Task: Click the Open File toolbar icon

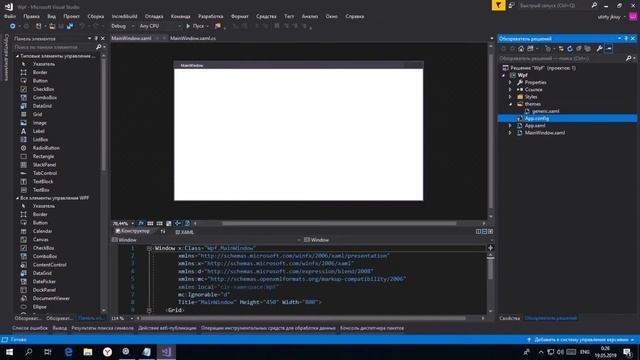Action: pyautogui.click(x=52, y=26)
